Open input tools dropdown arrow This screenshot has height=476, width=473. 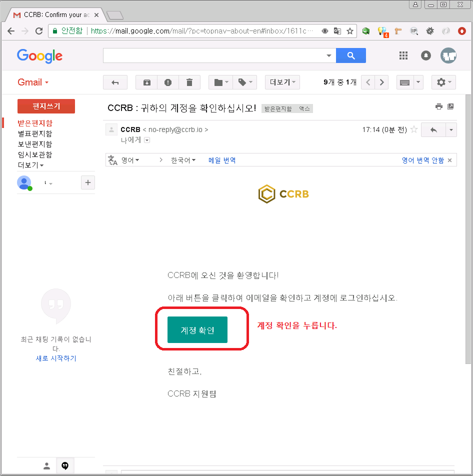pyautogui.click(x=418, y=82)
